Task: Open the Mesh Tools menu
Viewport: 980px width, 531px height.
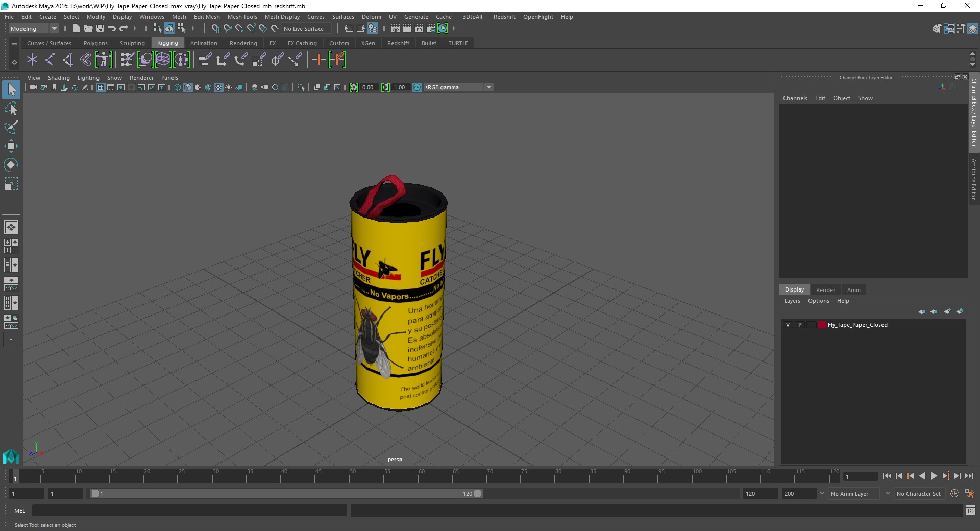Action: point(242,17)
